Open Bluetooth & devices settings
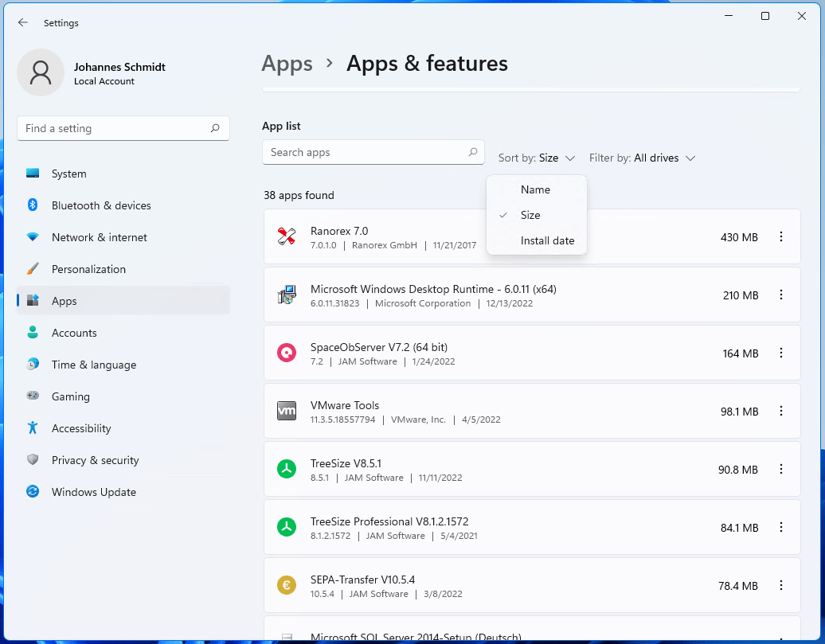The height and width of the screenshot is (644, 825). 101,205
